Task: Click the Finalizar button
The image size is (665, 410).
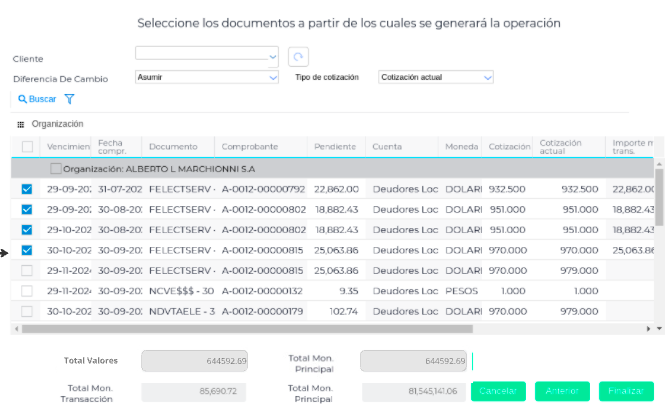Action: pos(626,391)
